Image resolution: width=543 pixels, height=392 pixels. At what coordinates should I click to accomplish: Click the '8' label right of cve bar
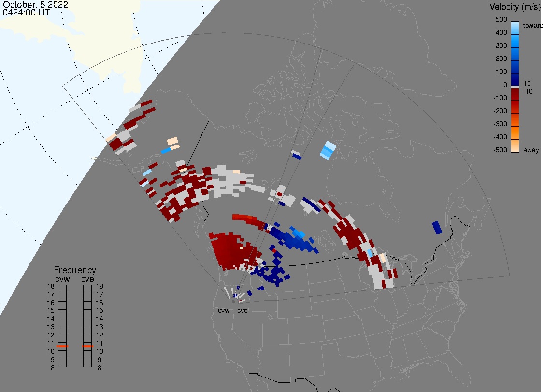pos(100,368)
